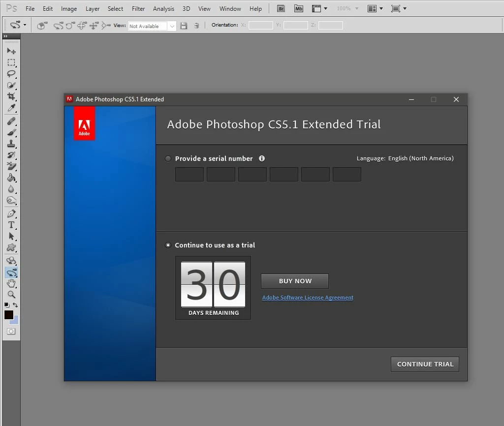Click delete view trash icon

196,26
